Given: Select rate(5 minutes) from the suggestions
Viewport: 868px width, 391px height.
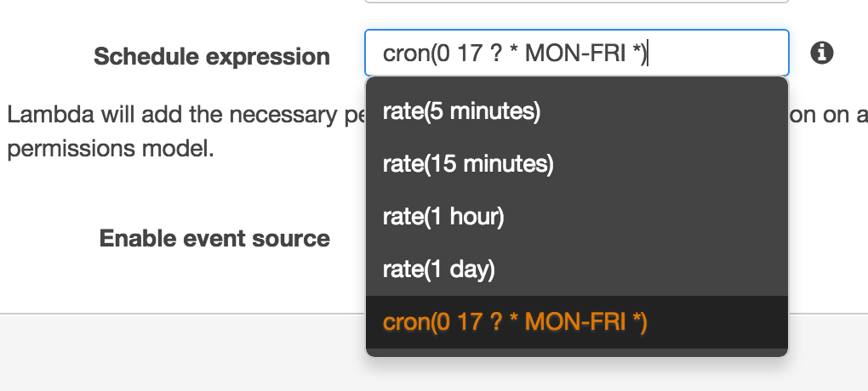Looking at the screenshot, I should pos(577,111).
